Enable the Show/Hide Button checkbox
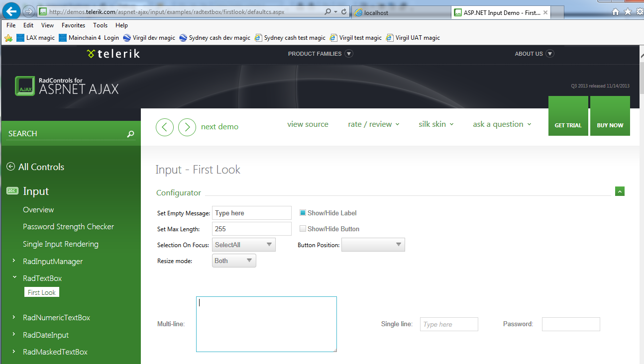 tap(303, 229)
